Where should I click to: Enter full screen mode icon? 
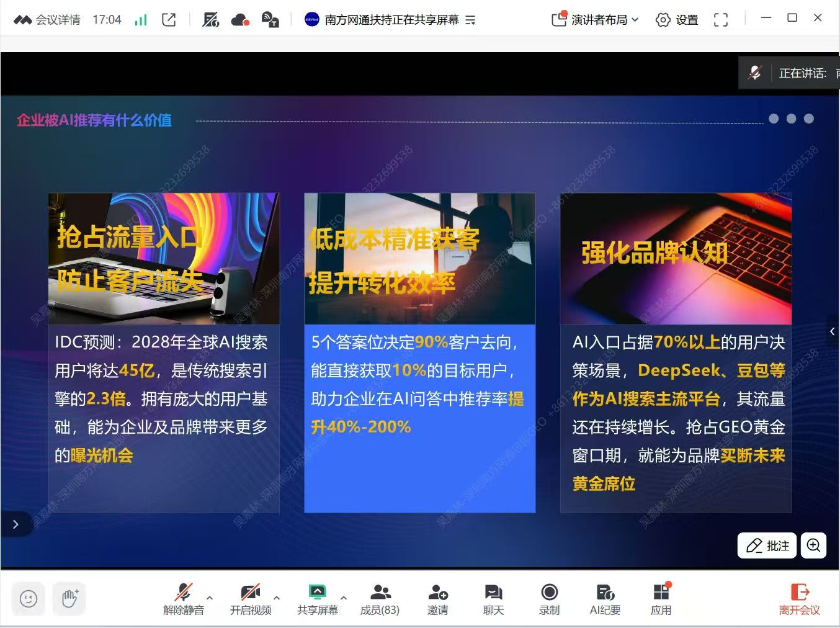pyautogui.click(x=720, y=20)
